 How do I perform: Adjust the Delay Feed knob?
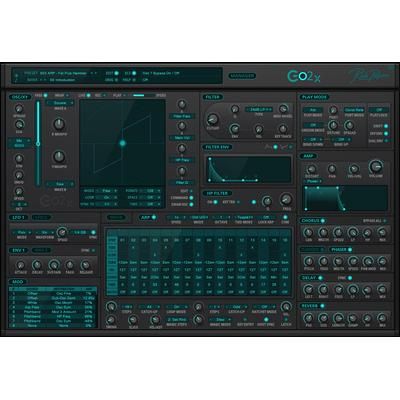(x=338, y=289)
